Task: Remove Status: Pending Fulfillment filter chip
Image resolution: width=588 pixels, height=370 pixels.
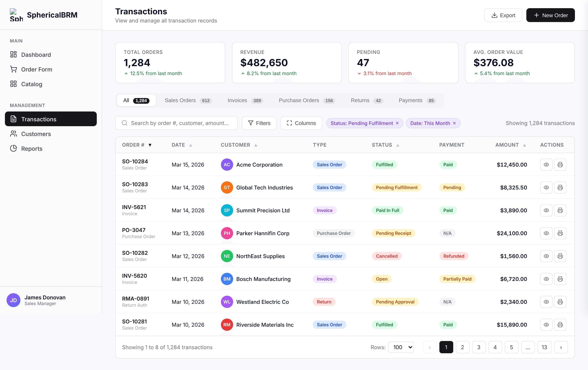Action: point(397,123)
